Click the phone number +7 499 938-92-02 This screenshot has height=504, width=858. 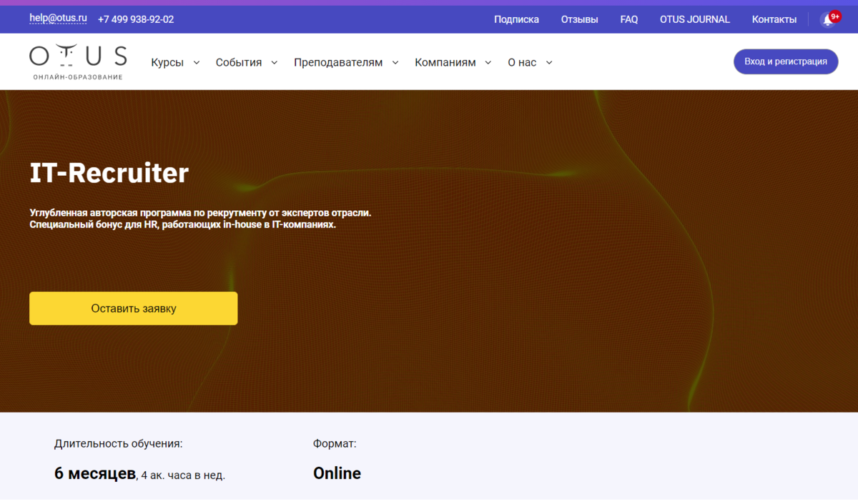(136, 19)
